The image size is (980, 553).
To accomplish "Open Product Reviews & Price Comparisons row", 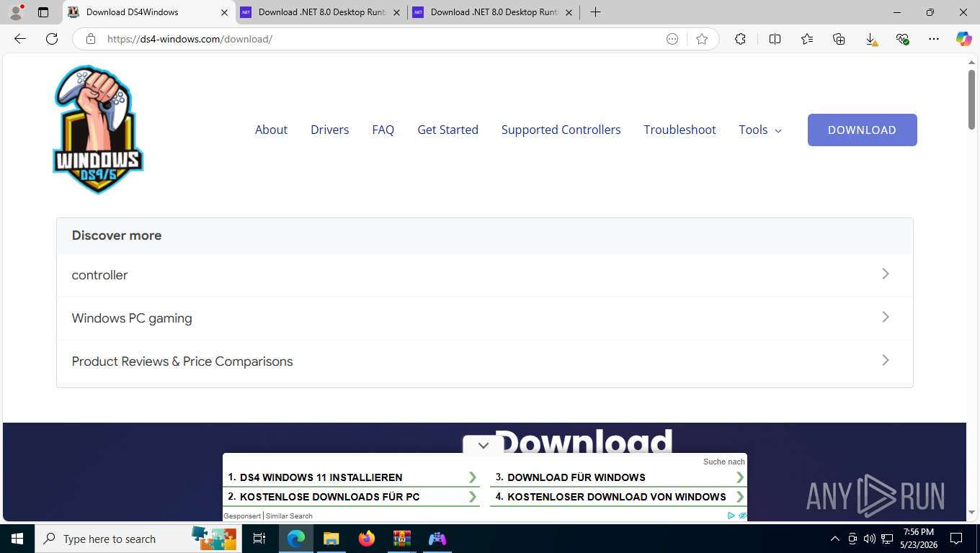I will 484,361.
